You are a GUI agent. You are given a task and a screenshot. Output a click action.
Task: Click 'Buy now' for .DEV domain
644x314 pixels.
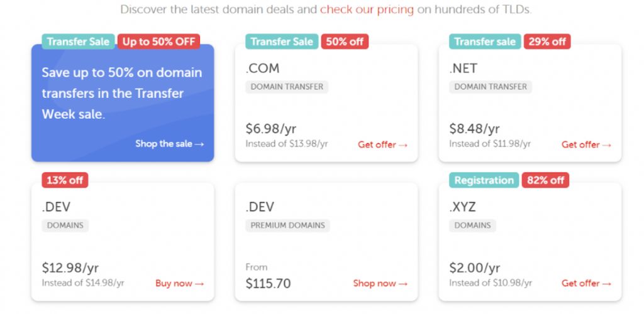179,283
